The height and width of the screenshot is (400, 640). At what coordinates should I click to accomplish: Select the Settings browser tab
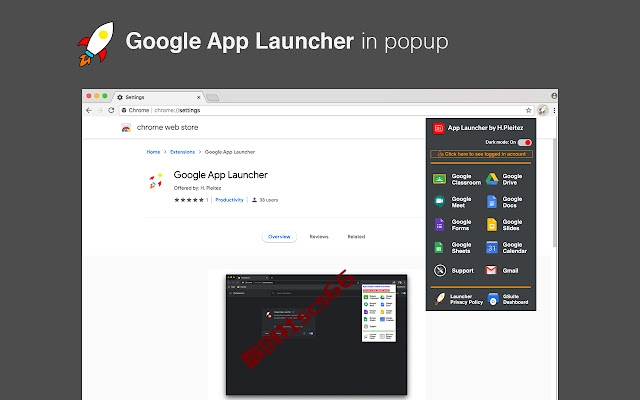[x=158, y=97]
